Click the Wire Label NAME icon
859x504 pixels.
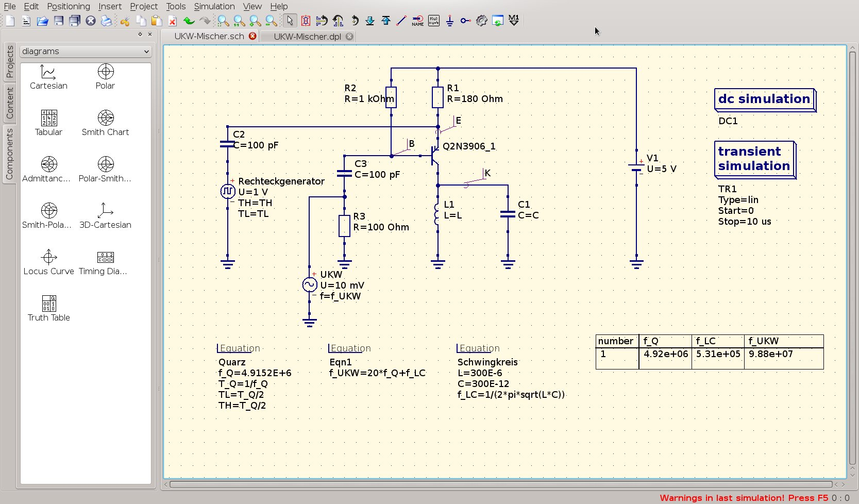[417, 21]
